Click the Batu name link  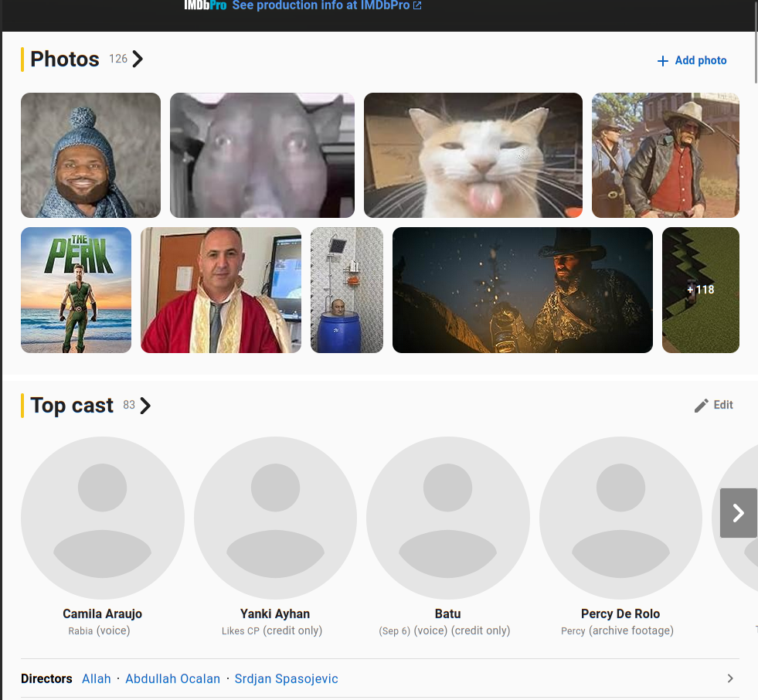coord(447,613)
